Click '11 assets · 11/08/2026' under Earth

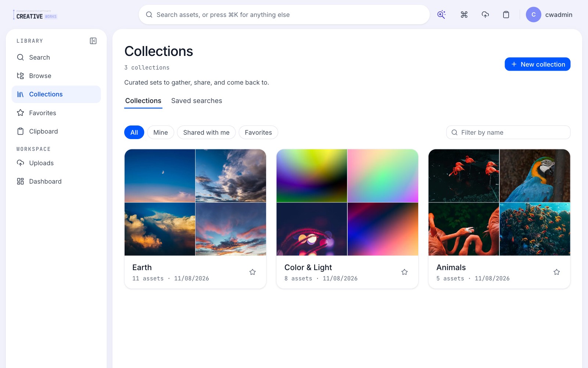pyautogui.click(x=171, y=279)
